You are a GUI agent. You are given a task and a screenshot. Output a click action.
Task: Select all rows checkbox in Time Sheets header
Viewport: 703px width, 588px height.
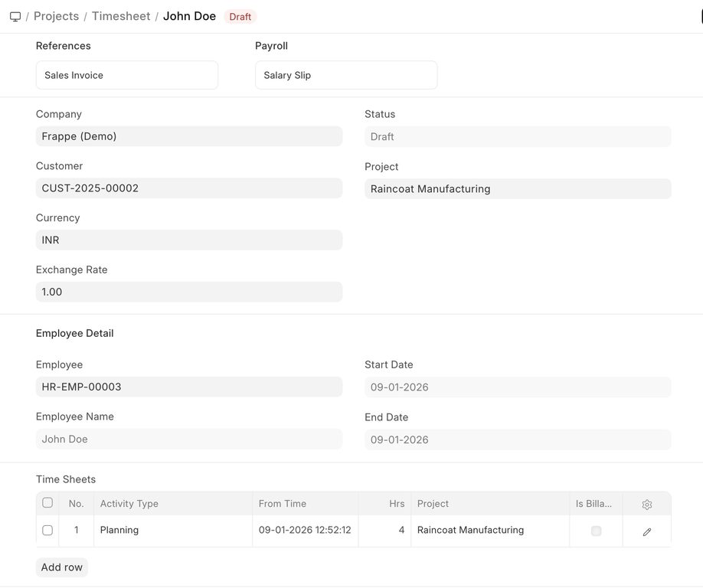(47, 503)
